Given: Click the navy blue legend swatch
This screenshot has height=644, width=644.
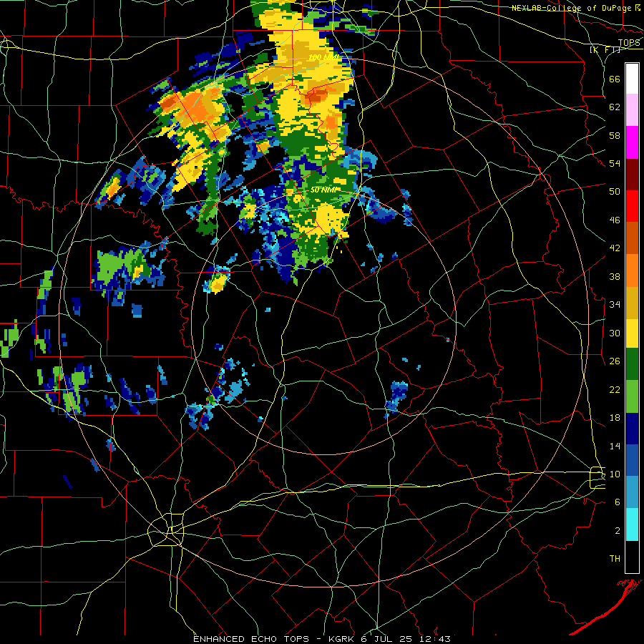Looking at the screenshot, I should click(x=632, y=429).
